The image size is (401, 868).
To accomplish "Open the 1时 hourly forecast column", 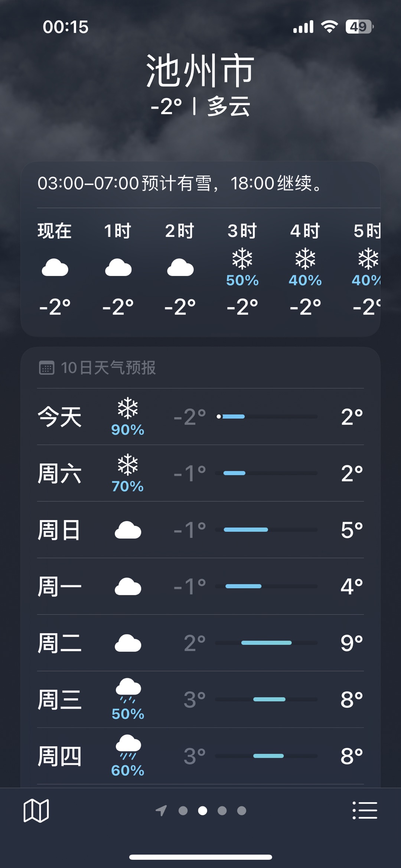I will pos(118,270).
